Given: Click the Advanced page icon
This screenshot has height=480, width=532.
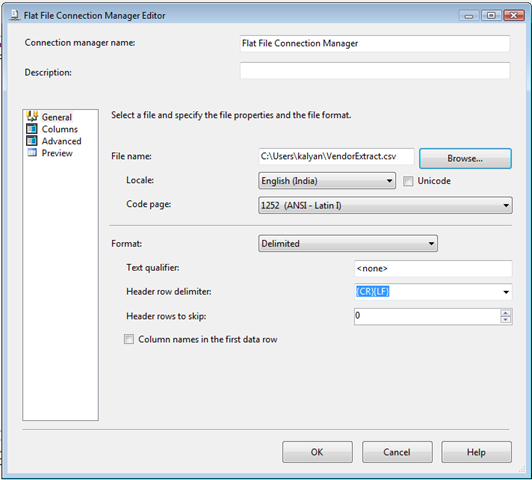Looking at the screenshot, I should 32,141.
